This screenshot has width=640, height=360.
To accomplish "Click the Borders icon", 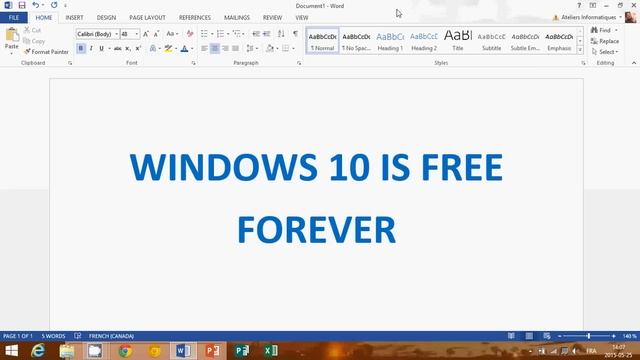I will tap(286, 49).
